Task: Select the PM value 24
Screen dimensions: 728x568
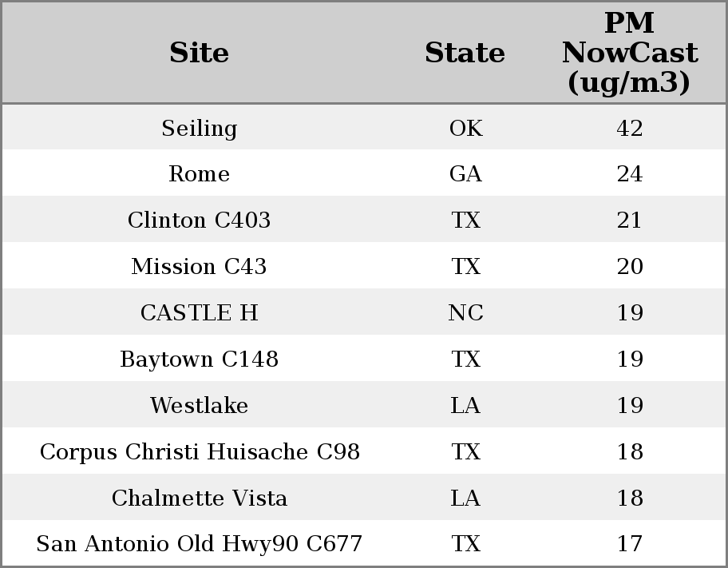Action: pyautogui.click(x=630, y=174)
